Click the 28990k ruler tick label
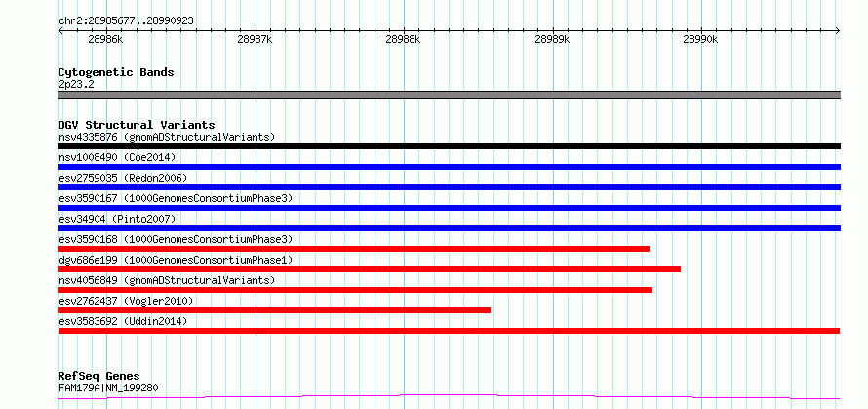The image size is (868, 409). tap(701, 39)
